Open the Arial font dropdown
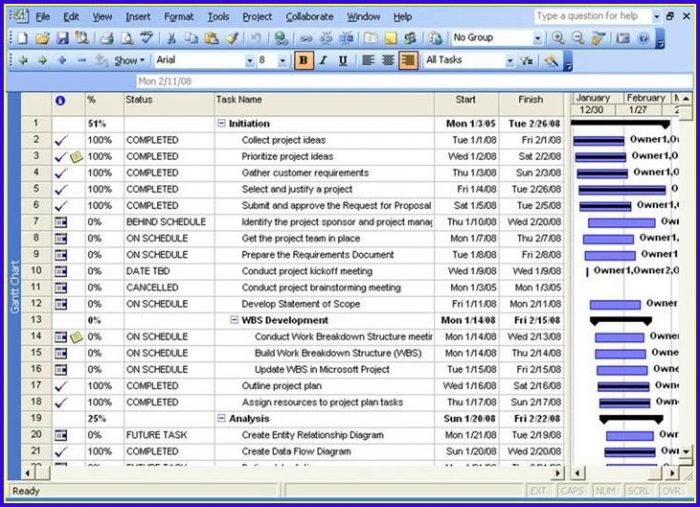 coord(250,61)
